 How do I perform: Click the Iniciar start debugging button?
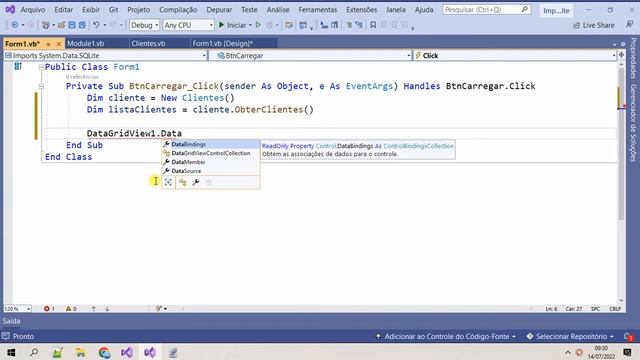[x=232, y=25]
